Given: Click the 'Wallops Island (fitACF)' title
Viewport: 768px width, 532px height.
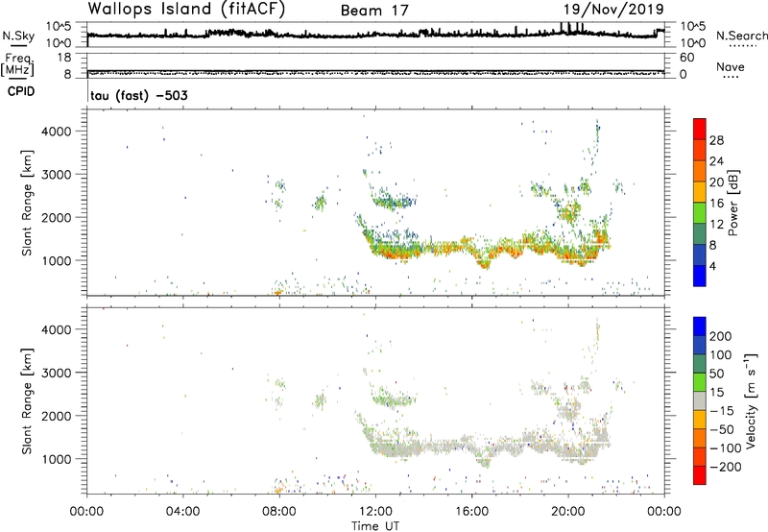Looking at the screenshot, I should tap(186, 9).
